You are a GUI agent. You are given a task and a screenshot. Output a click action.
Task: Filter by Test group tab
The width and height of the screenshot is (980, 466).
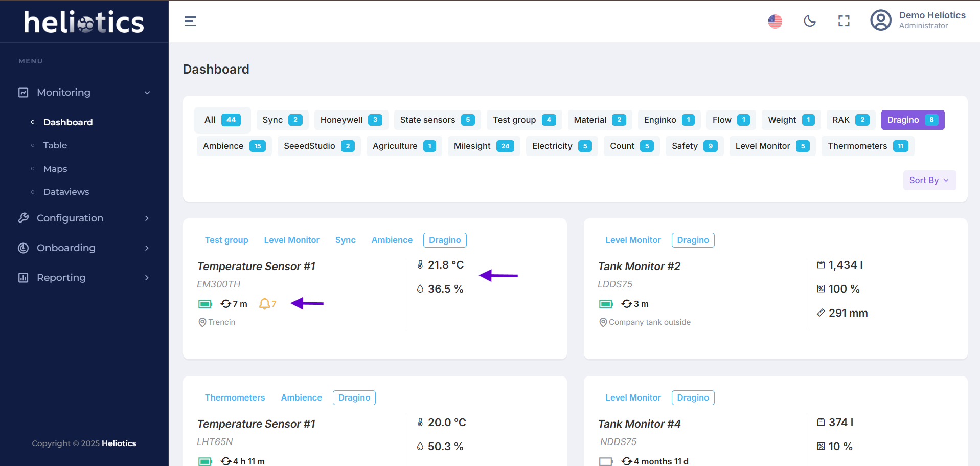(x=524, y=120)
